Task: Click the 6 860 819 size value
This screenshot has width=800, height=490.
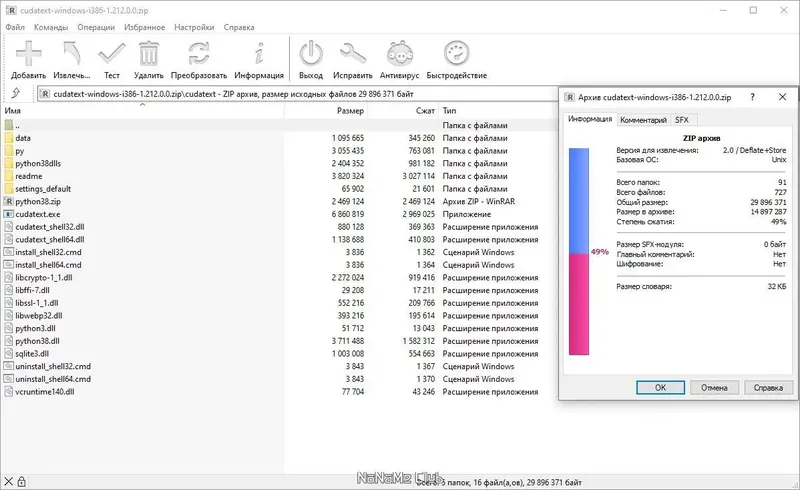Action: pyautogui.click(x=348, y=214)
